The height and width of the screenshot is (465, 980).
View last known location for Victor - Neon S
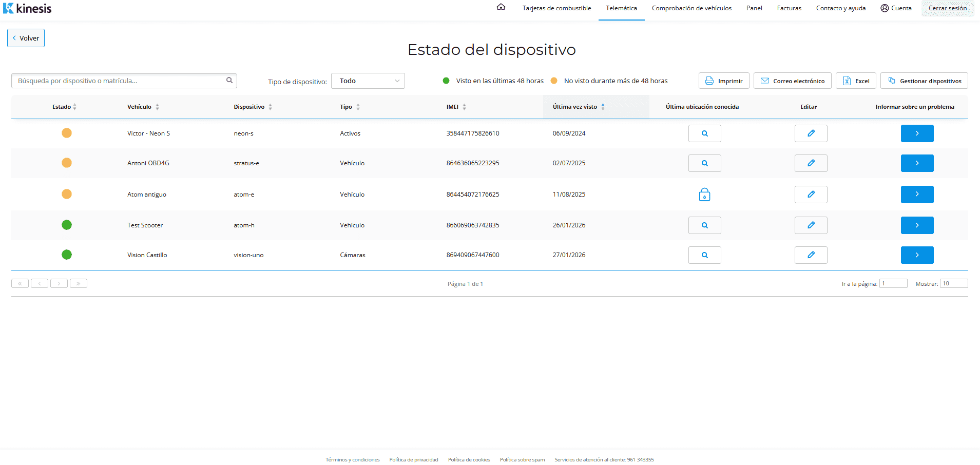704,133
